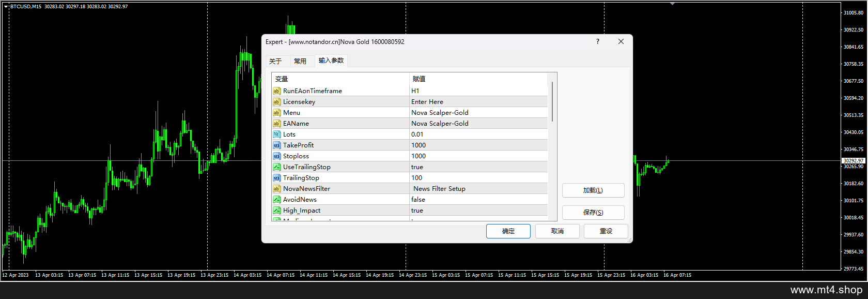Click the 重设 button
The width and height of the screenshot is (868, 299).
tap(606, 231)
